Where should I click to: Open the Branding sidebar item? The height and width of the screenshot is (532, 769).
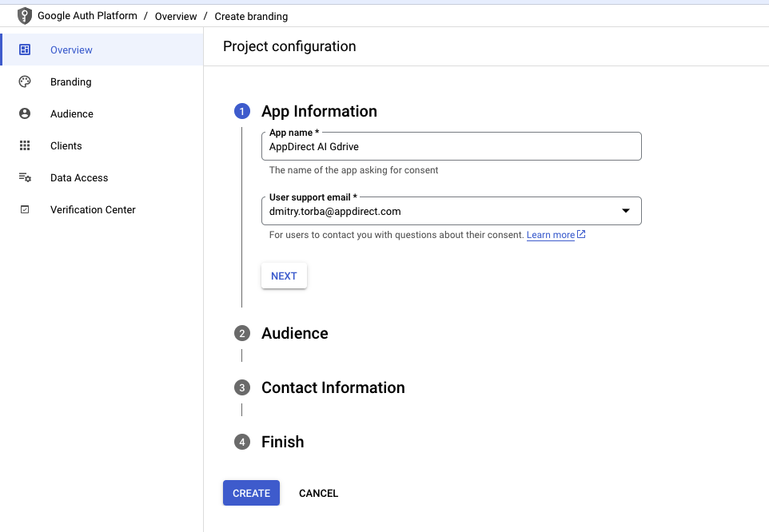102,81
